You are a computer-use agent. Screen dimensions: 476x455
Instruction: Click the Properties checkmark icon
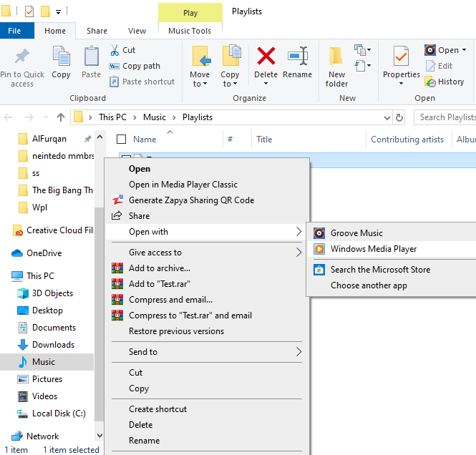point(401,56)
